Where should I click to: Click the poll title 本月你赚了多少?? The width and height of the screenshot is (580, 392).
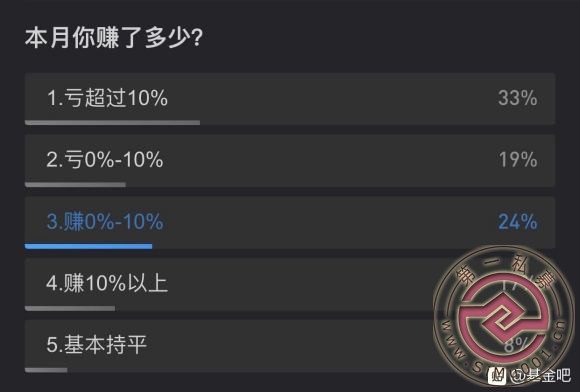tap(114, 38)
